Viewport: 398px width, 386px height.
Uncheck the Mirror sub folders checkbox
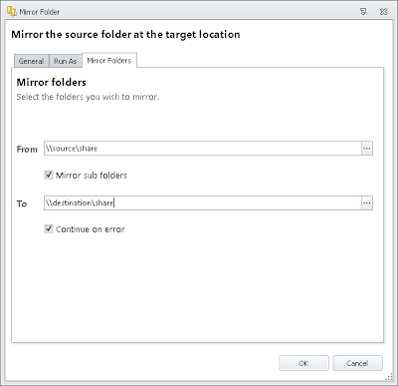(x=49, y=175)
